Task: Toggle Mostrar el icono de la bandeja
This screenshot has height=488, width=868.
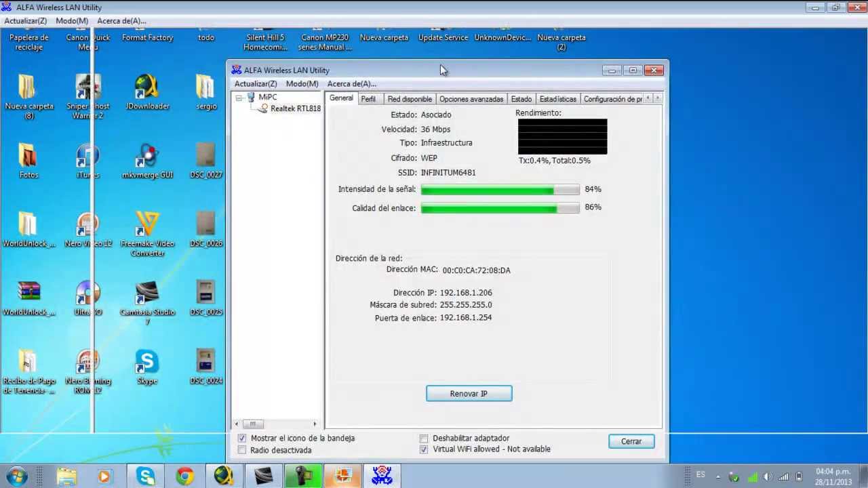Action: (242, 439)
